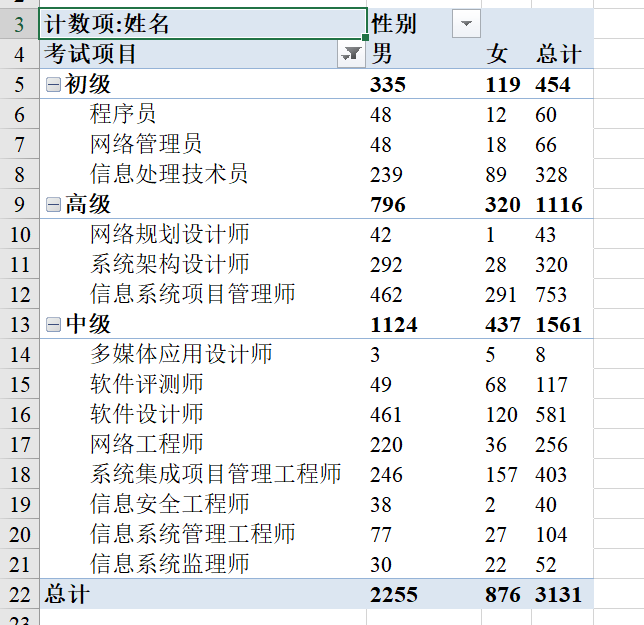Viewport: 644px width, 625px height.
Task: Click the value 876 grand total 女
Action: pos(503,595)
